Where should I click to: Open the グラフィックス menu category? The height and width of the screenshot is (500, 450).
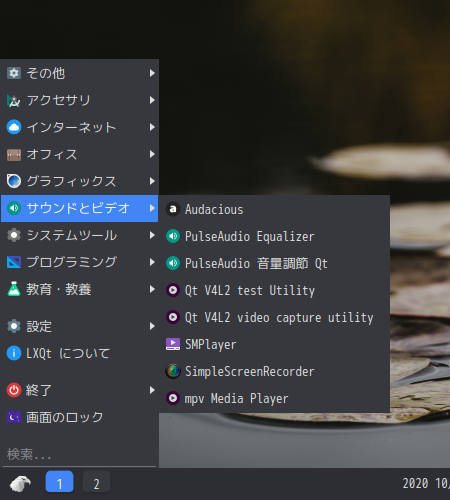[x=79, y=181]
